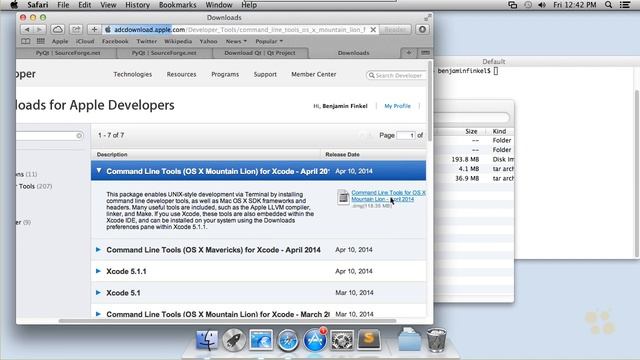Open the History menu

[x=137, y=5]
